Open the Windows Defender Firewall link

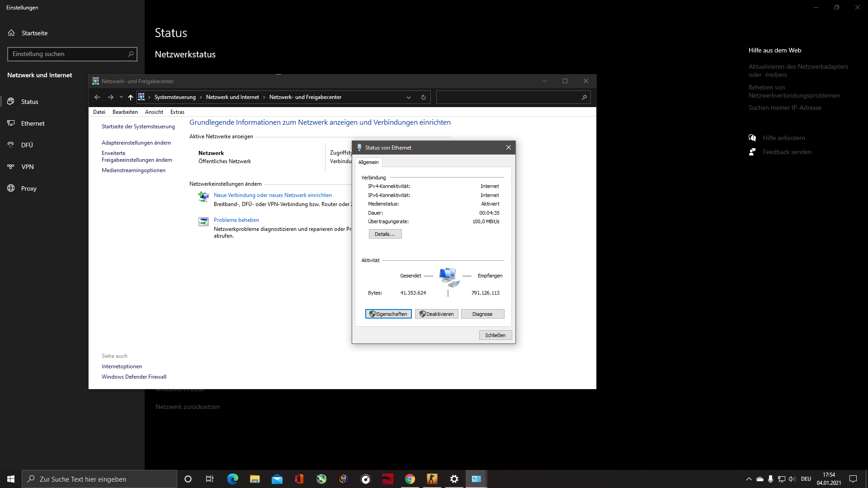tap(134, 376)
